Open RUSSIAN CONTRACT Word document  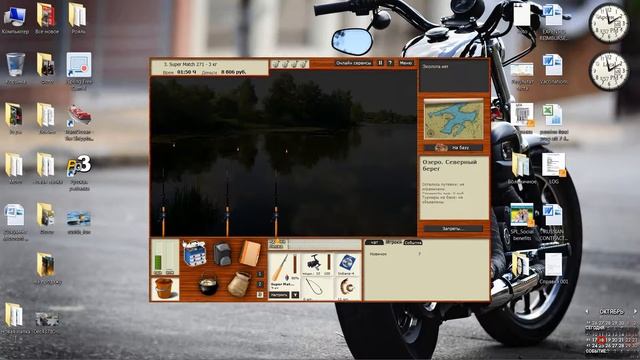(553, 222)
